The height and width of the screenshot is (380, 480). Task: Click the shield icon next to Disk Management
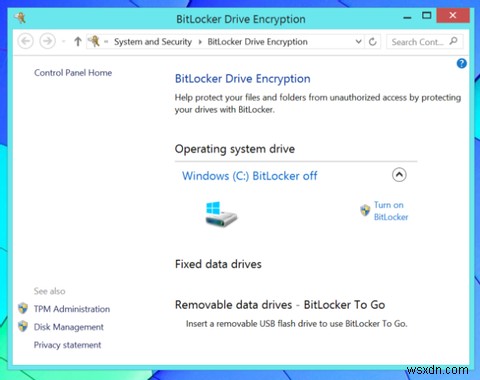(x=23, y=326)
